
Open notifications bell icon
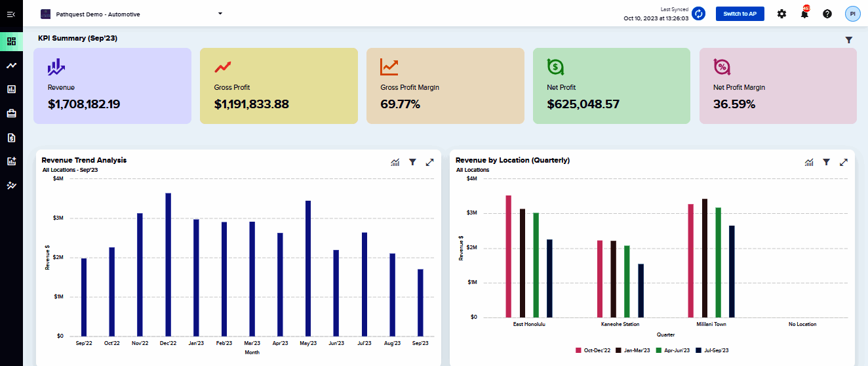[805, 13]
